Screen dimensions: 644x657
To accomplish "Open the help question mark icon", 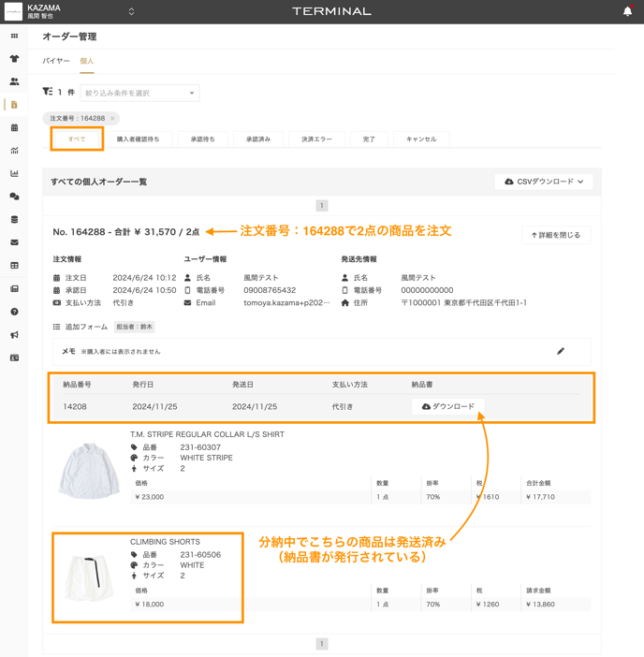I will pos(14,312).
